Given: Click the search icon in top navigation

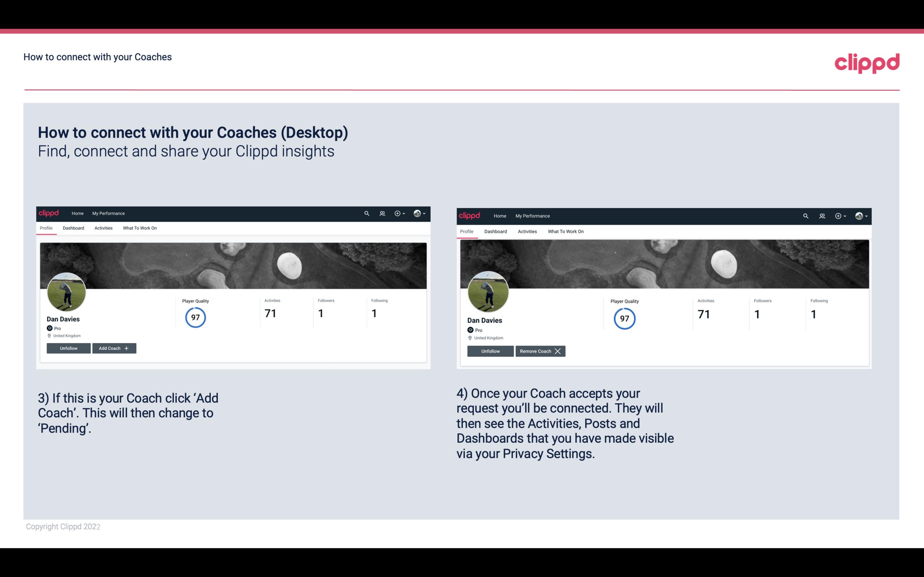Looking at the screenshot, I should (x=367, y=213).
